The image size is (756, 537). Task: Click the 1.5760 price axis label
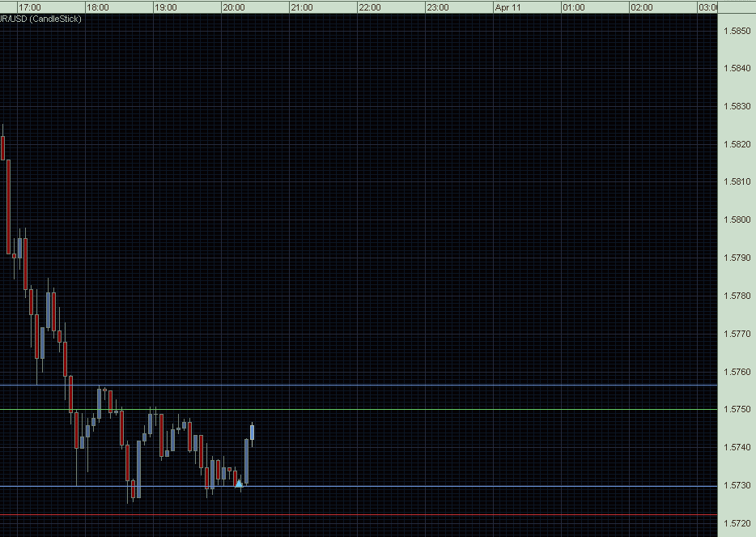(737, 372)
